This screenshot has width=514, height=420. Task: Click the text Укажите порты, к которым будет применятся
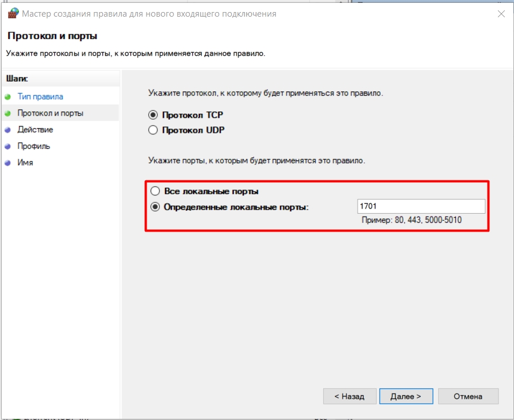coord(256,160)
